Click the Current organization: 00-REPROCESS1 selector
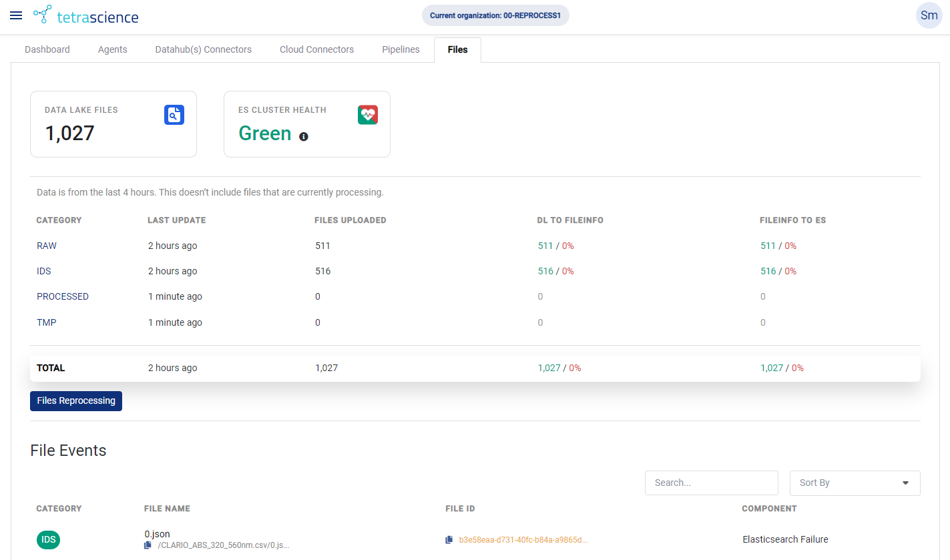This screenshot has height=560, width=950. 495,15
